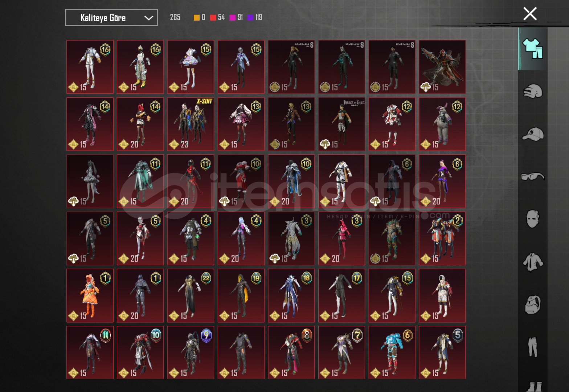Select the brown jacket outfit with badge 13
The image size is (569, 392).
[x=291, y=124]
